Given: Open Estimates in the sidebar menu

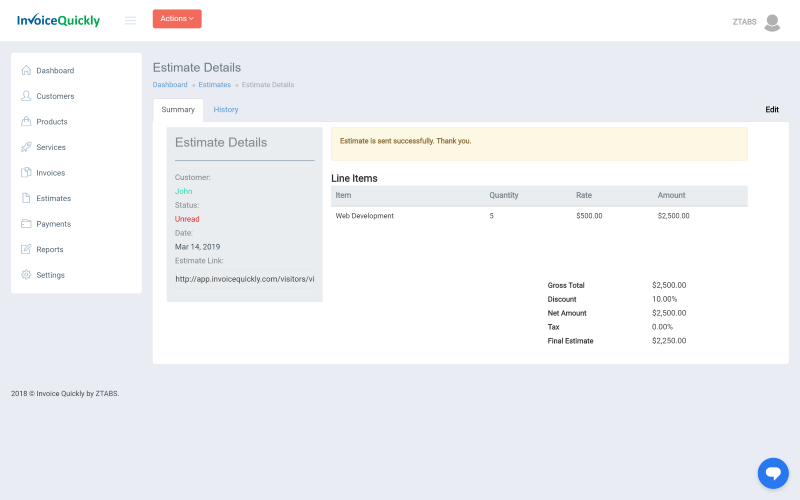Looking at the screenshot, I should click(53, 198).
